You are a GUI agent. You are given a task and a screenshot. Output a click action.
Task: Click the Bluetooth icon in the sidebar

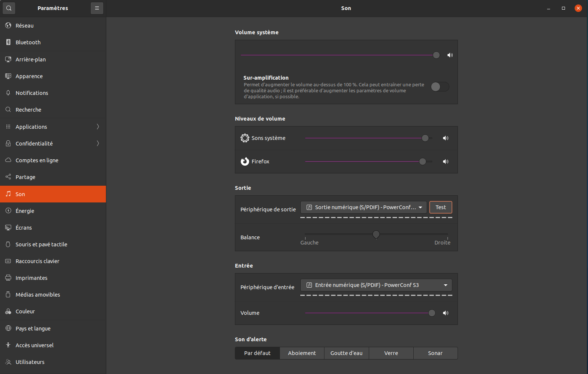point(8,42)
